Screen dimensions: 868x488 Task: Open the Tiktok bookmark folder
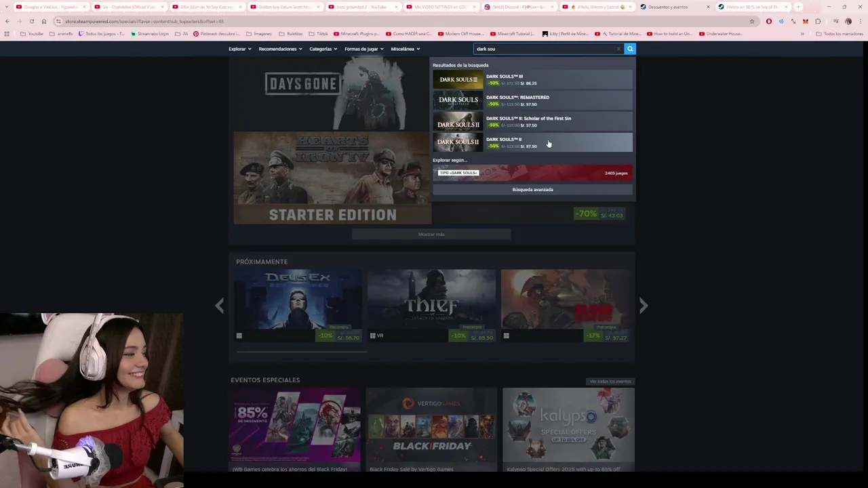pos(319,33)
